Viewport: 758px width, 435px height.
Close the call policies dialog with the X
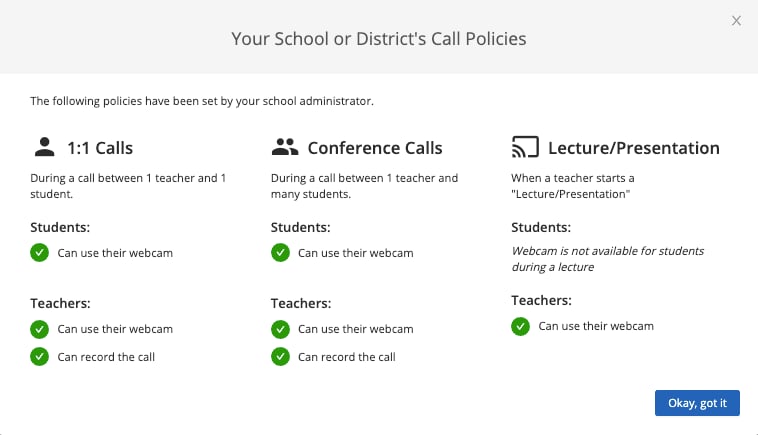[736, 21]
